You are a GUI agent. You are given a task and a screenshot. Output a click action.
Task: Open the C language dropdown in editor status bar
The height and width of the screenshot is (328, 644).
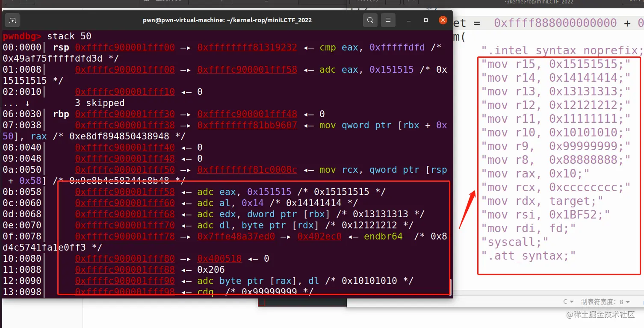click(x=568, y=302)
